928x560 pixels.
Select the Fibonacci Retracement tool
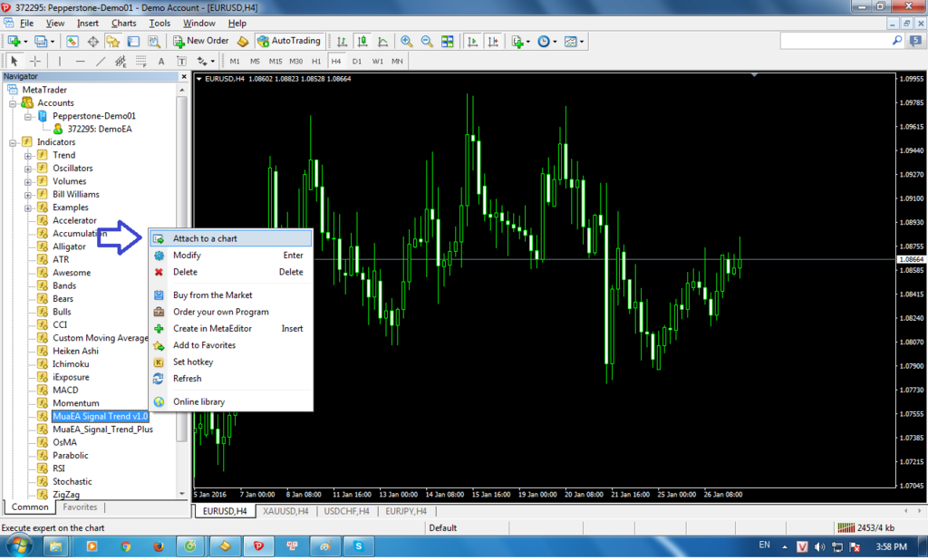pyautogui.click(x=140, y=61)
